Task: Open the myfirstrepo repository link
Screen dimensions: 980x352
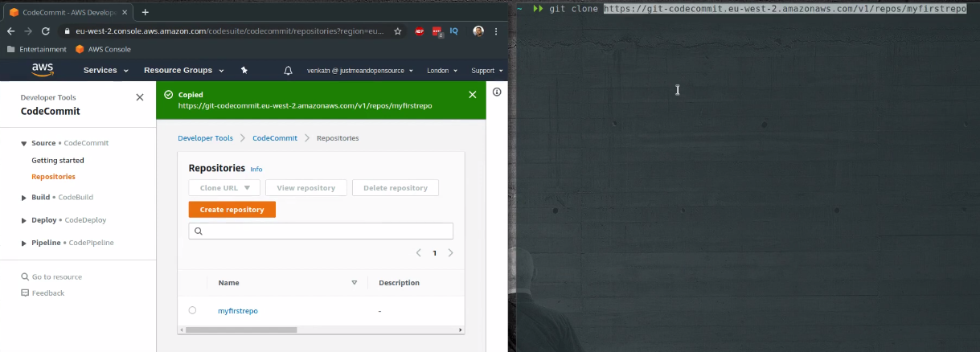Action: [x=238, y=311]
